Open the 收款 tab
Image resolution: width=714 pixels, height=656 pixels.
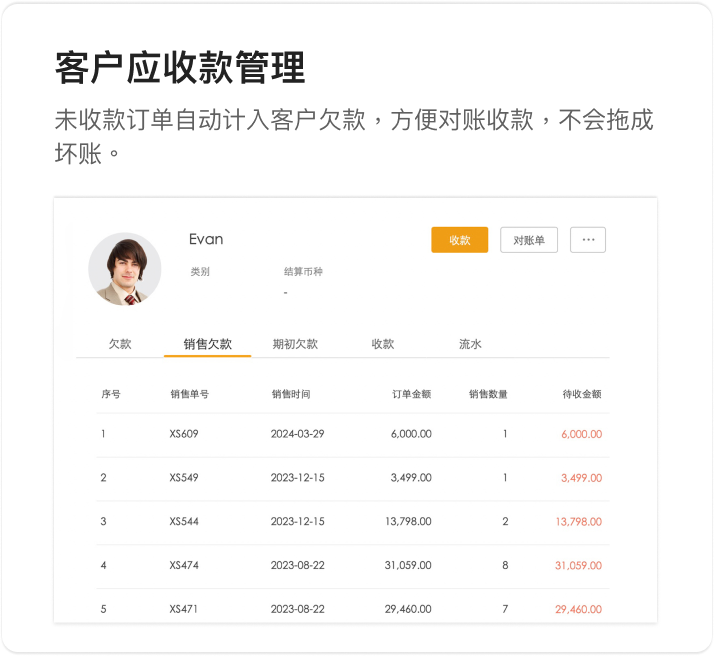[x=382, y=344]
